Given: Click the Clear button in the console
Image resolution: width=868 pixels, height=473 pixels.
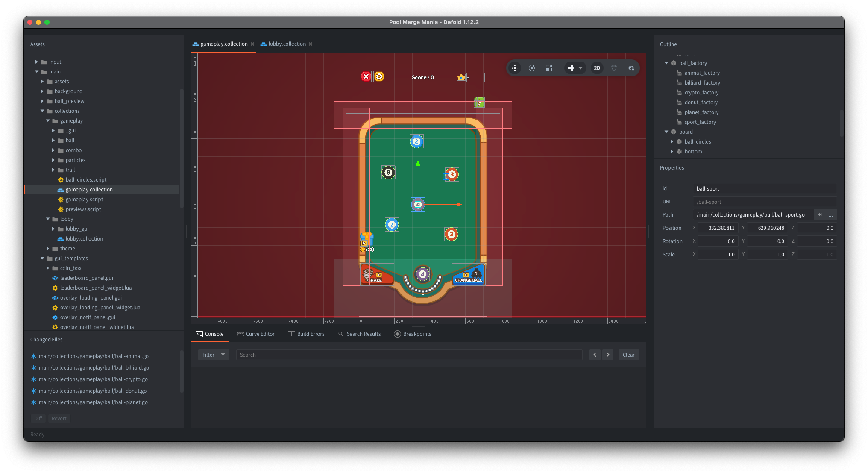Looking at the screenshot, I should tap(628, 354).
